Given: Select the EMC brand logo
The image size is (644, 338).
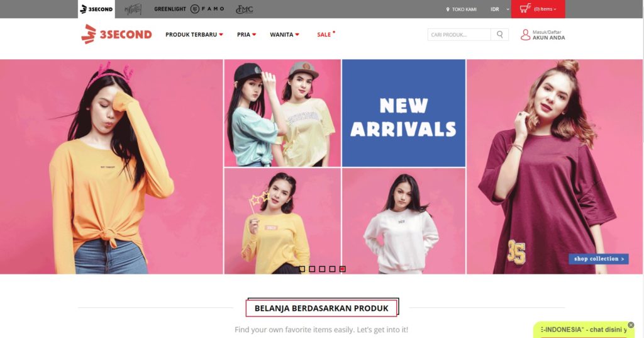Looking at the screenshot, I should click(x=245, y=9).
